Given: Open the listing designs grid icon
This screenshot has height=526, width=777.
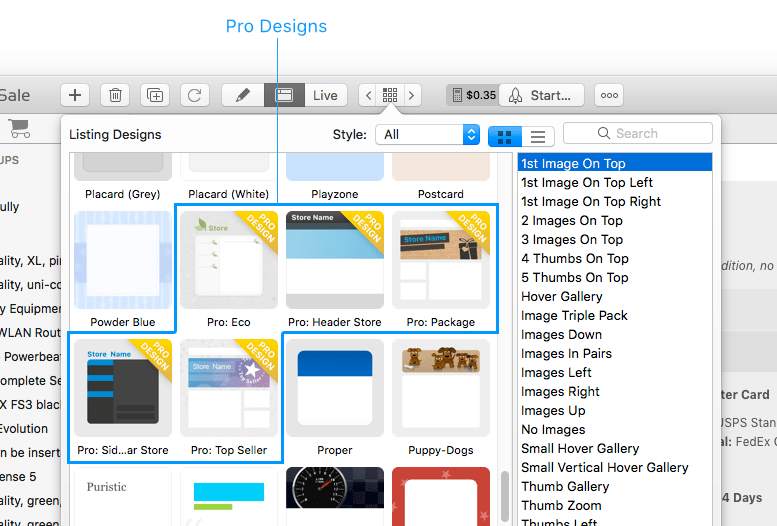Looking at the screenshot, I should tap(390, 95).
